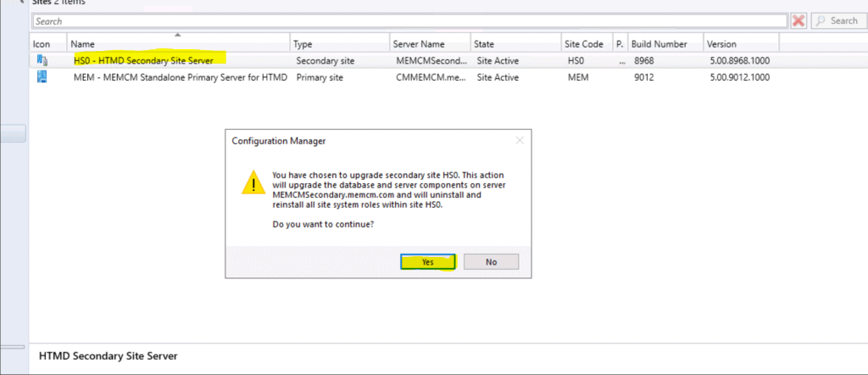Click Yes to confirm the upgrade
Viewport: 868px width, 375px height.
(x=427, y=262)
